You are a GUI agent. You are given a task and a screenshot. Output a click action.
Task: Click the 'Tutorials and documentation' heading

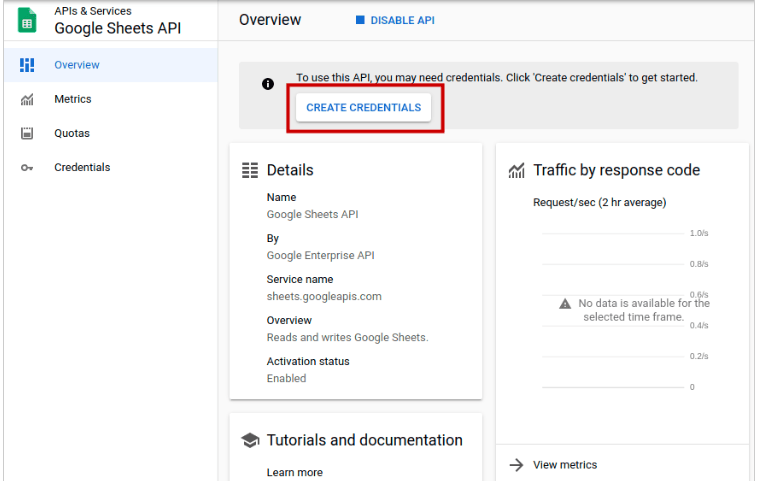364,440
